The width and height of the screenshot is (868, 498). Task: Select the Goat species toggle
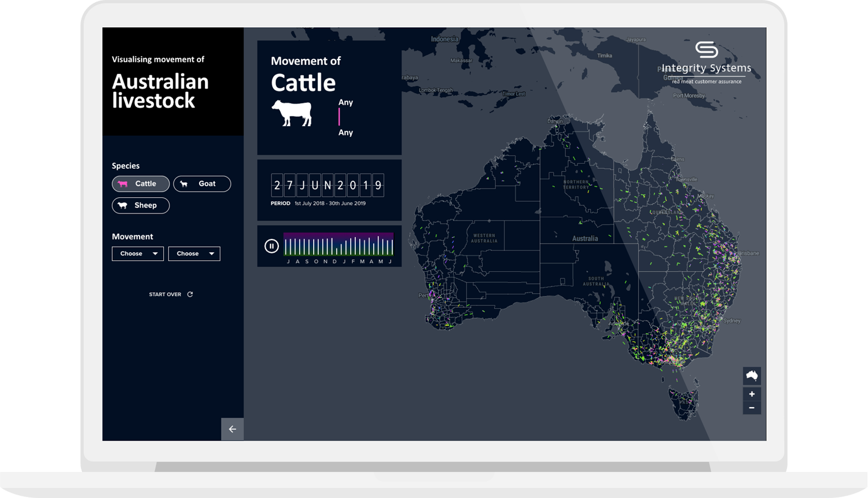point(202,184)
